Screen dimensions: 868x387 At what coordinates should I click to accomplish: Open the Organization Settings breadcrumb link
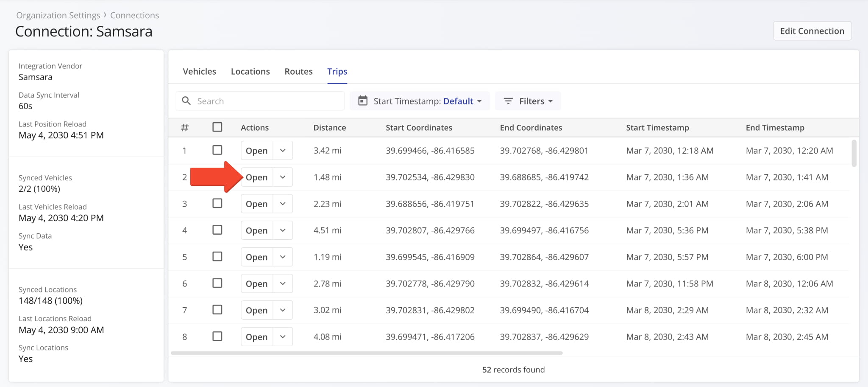58,15
